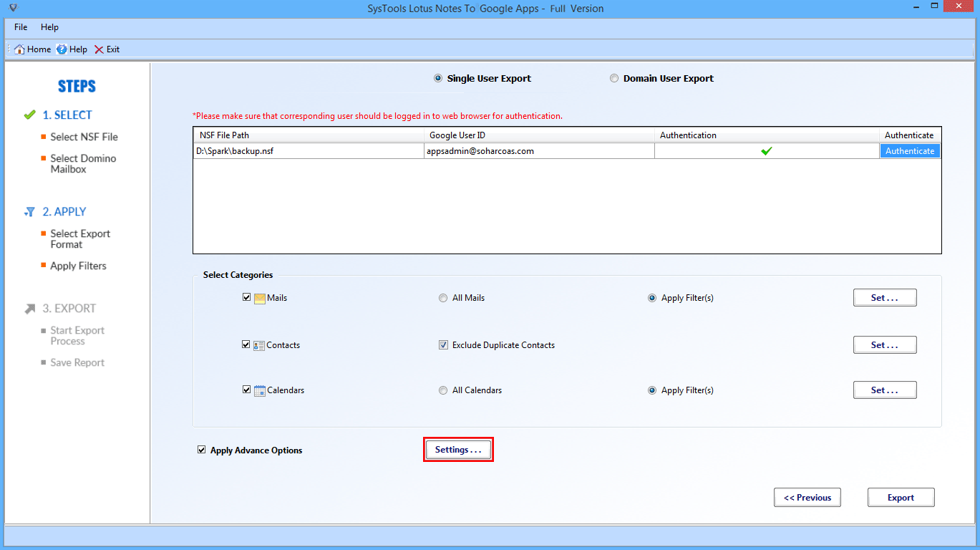Image resolution: width=980 pixels, height=550 pixels.
Task: Click the blue Authenticate button in row
Action: 910,151
